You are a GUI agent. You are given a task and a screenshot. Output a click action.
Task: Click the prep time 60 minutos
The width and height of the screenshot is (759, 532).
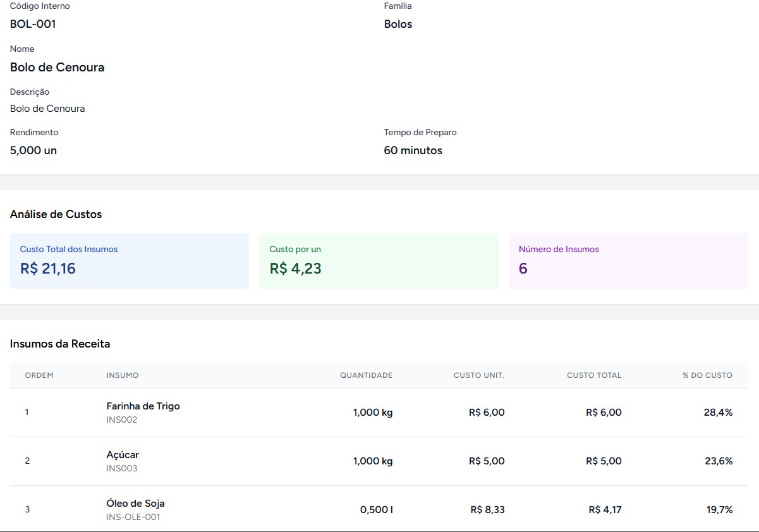[x=413, y=150]
